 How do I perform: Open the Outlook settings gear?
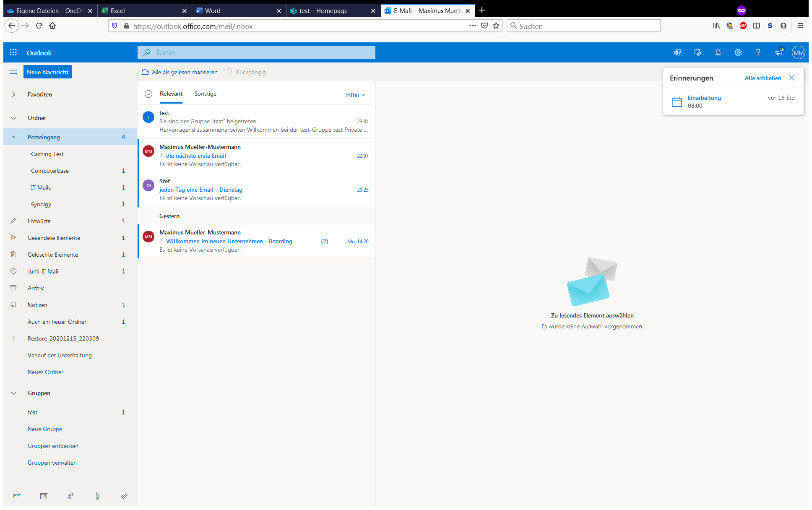(738, 52)
